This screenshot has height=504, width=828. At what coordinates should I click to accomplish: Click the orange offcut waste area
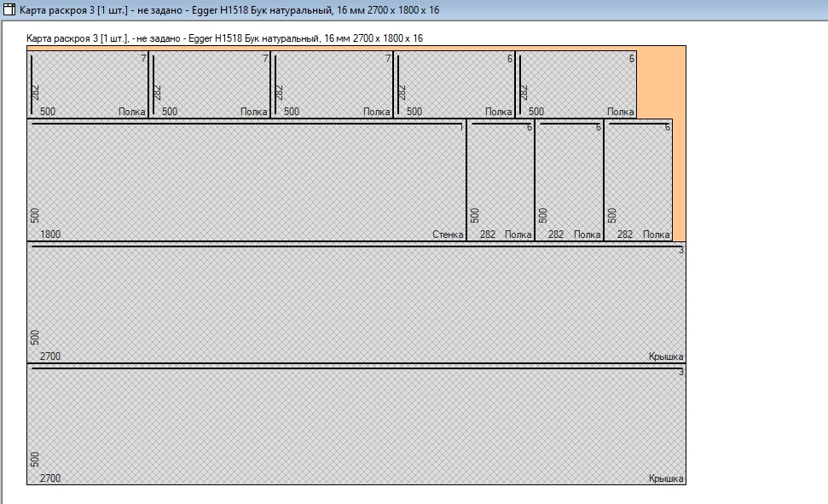pos(661,84)
